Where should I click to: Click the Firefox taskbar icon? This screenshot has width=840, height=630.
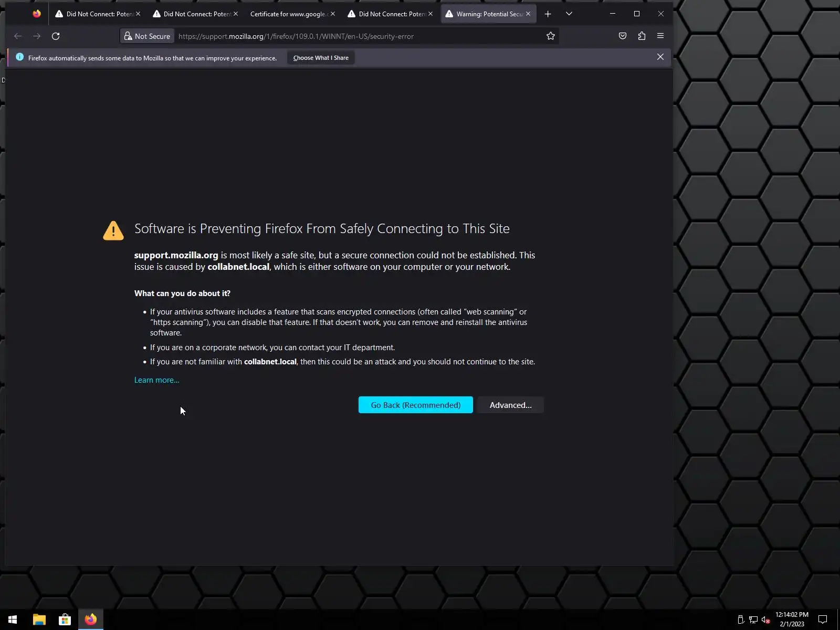[90, 619]
